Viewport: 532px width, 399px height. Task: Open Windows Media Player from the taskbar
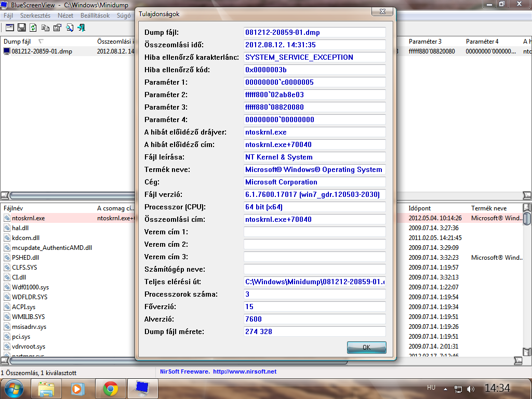pos(78,389)
